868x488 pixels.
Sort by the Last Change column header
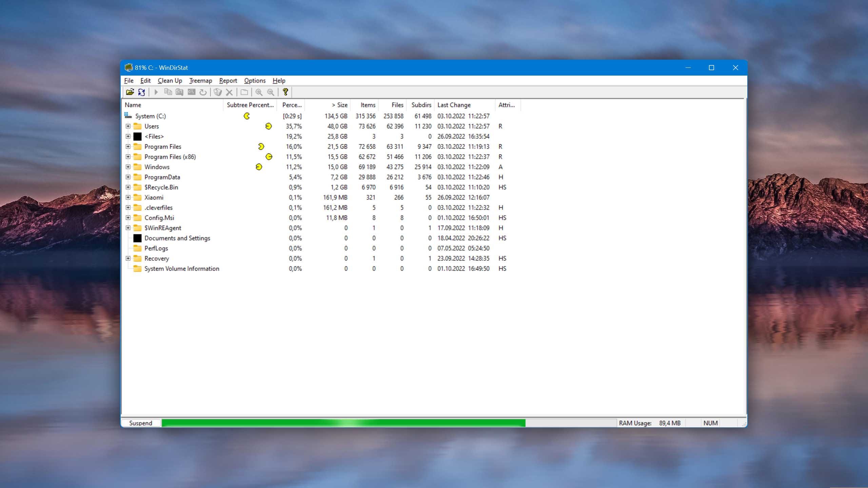pyautogui.click(x=465, y=105)
